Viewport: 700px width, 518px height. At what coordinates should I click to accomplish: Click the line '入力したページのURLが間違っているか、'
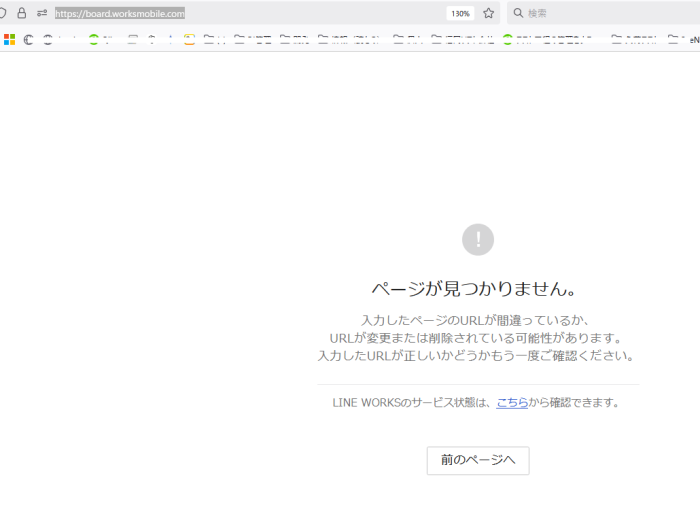(x=476, y=320)
